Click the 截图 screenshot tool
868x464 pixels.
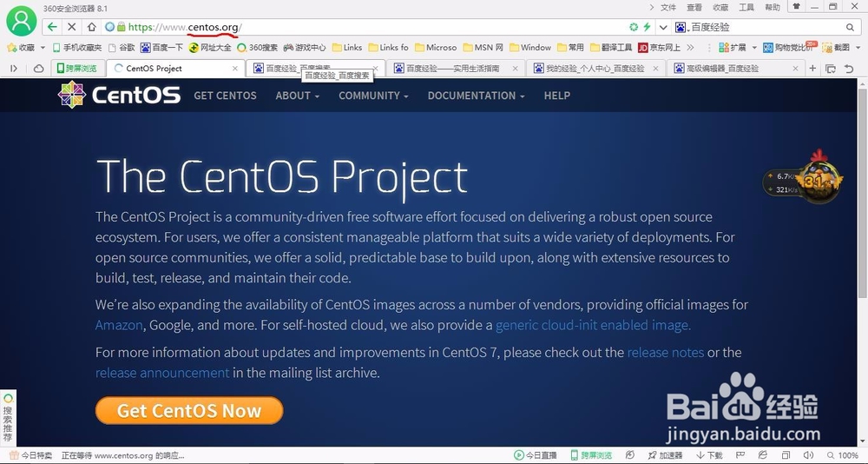pos(836,48)
